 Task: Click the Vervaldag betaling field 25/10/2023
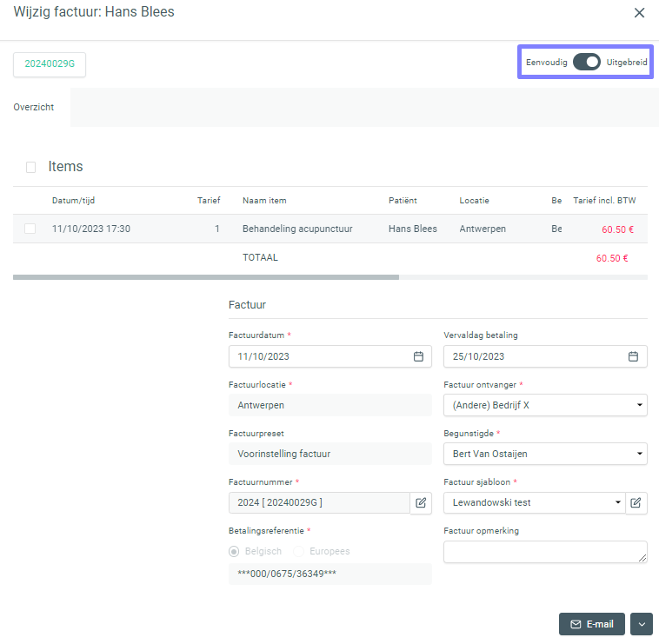(x=545, y=356)
